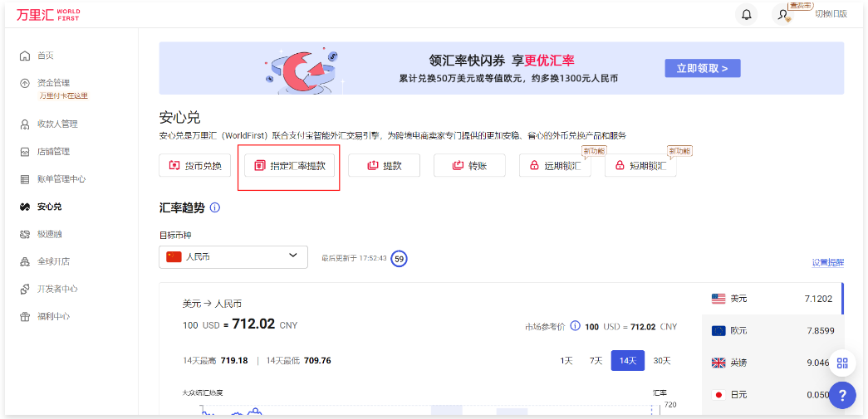Open the floating help question-mark button
This screenshot has width=868, height=419.
842,396
